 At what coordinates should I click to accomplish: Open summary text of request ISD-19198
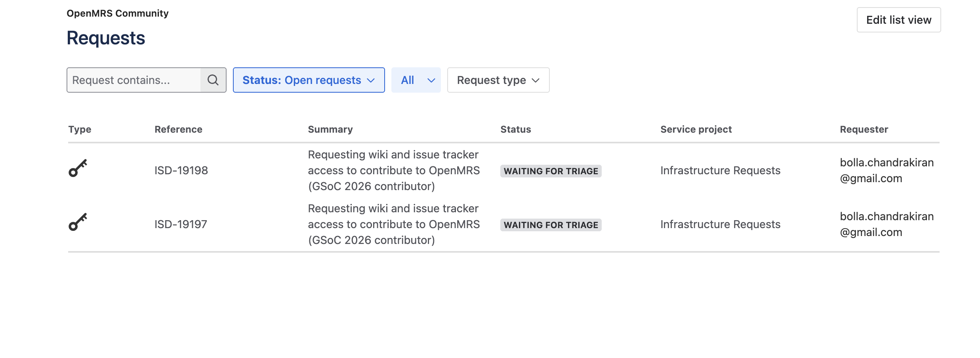[393, 170]
